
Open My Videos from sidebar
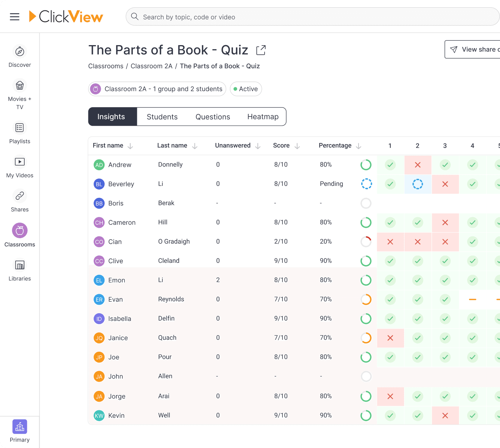pyautogui.click(x=20, y=162)
